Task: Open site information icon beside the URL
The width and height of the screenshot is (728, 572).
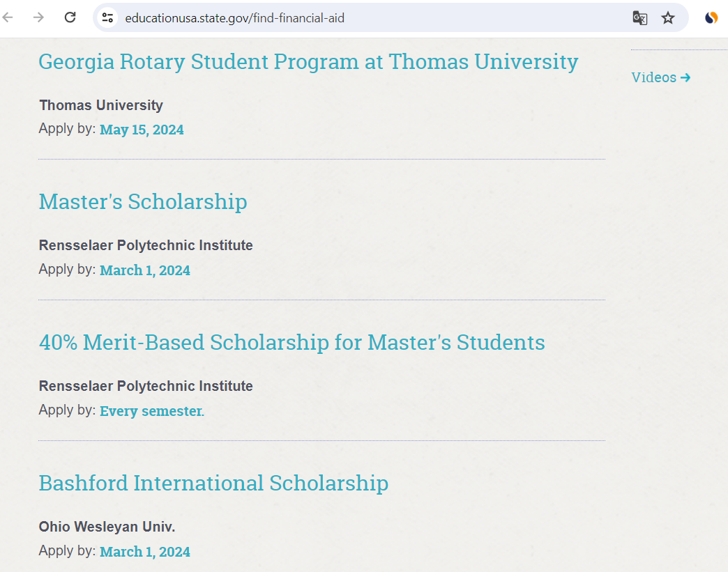Action: (107, 17)
